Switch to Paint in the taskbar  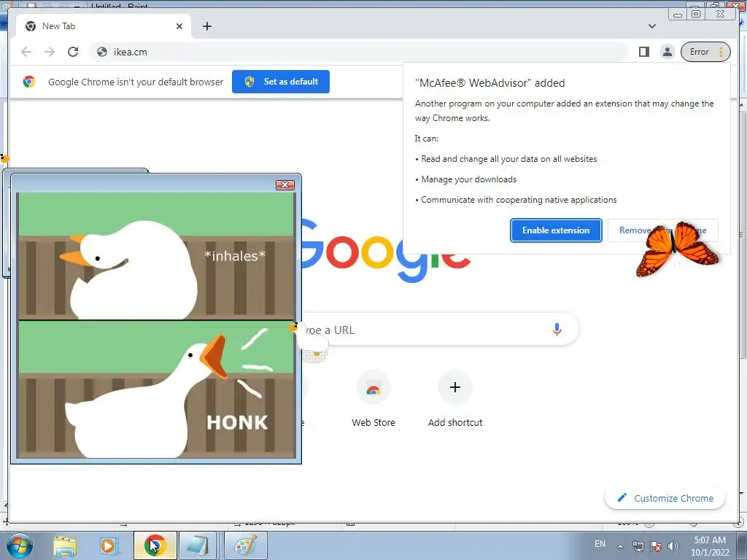click(245, 545)
